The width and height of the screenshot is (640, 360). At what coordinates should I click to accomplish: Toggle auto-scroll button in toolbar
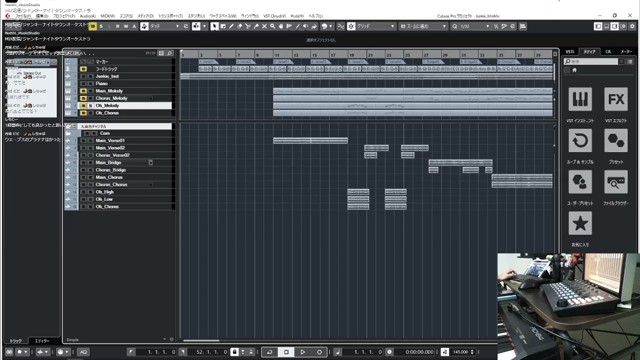(196, 26)
